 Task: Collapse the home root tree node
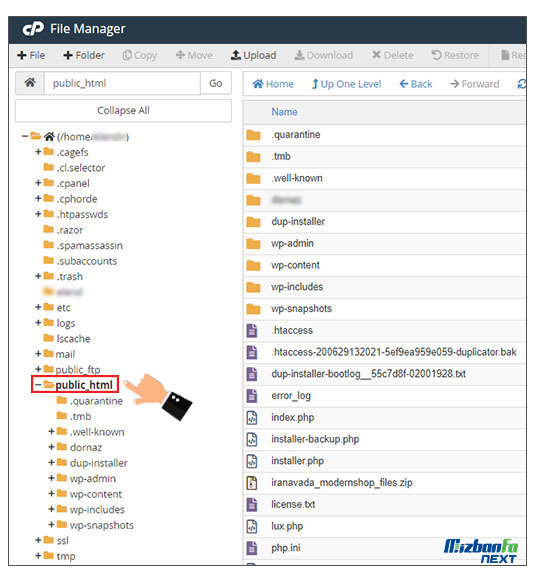[25, 137]
